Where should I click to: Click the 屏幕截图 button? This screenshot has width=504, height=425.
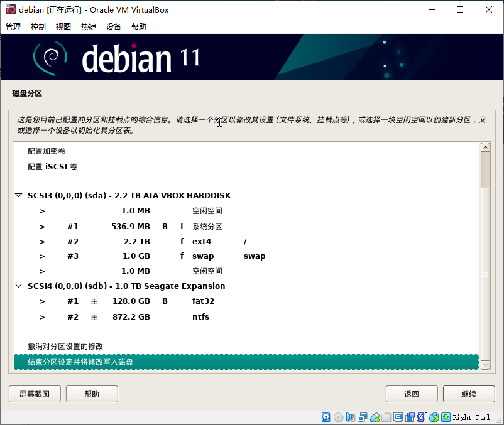[x=35, y=394]
